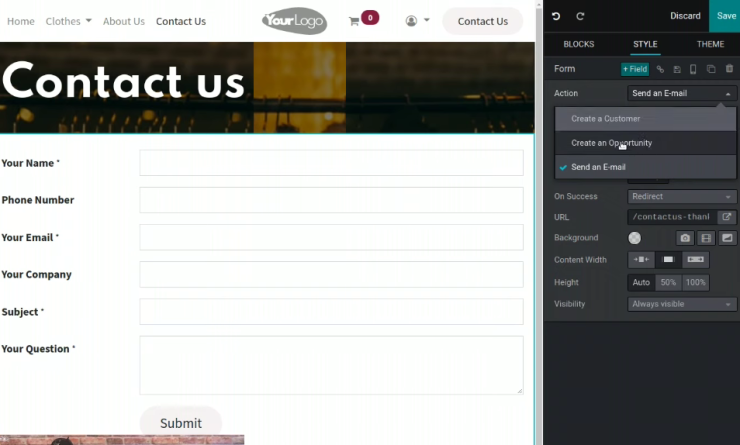Viewport: 740px width, 445px height.
Task: Click the Submit form button
Action: (x=181, y=423)
